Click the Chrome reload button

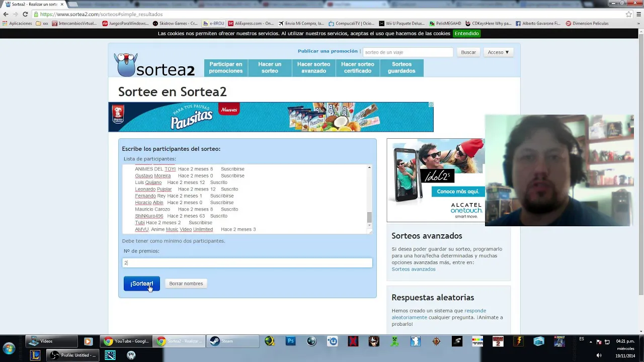tap(25, 14)
